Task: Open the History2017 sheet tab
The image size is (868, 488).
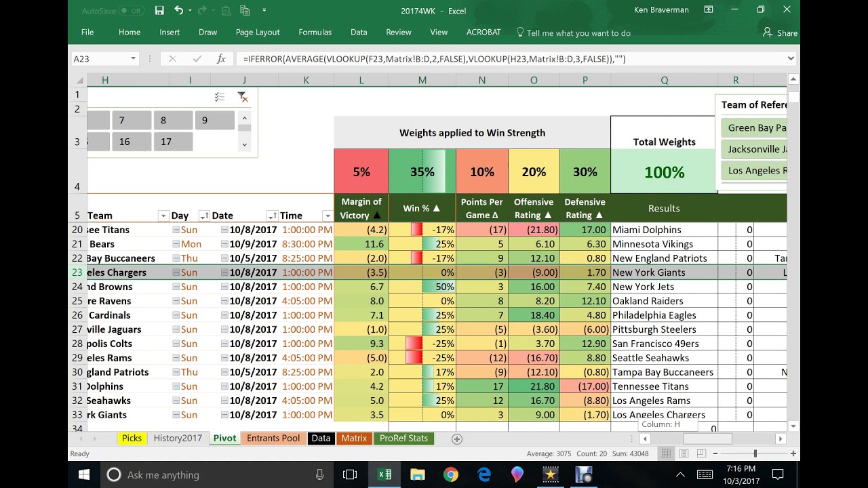Action: (178, 439)
